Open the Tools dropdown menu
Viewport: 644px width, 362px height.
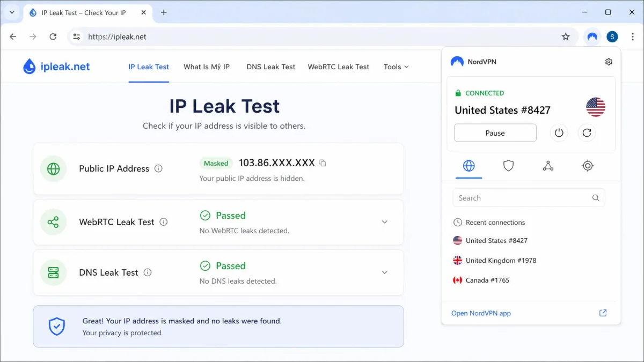click(396, 67)
